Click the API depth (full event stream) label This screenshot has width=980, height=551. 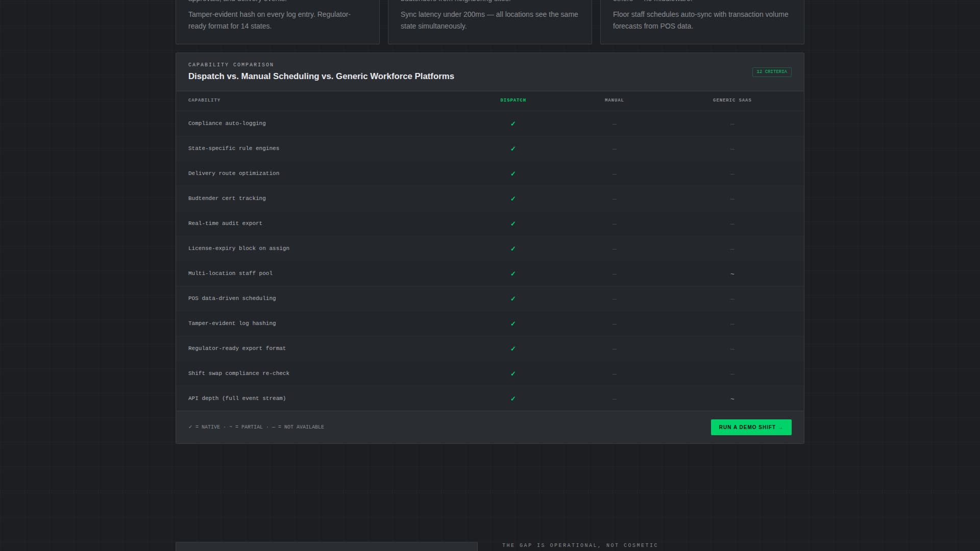[x=237, y=398]
